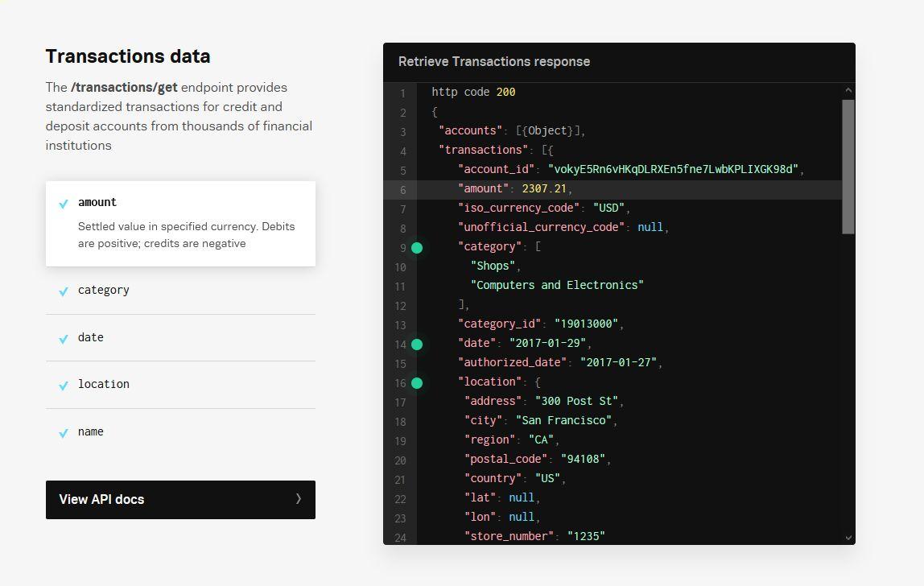Select the location field item

point(180,385)
